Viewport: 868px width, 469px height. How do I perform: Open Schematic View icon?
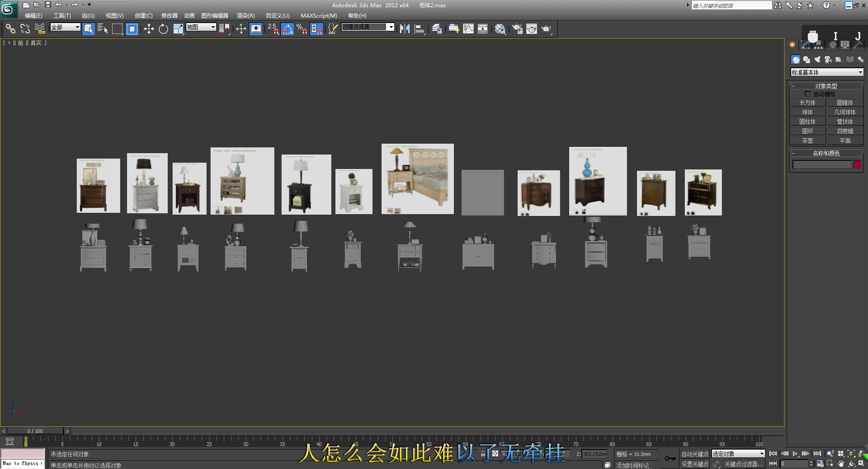coord(483,29)
